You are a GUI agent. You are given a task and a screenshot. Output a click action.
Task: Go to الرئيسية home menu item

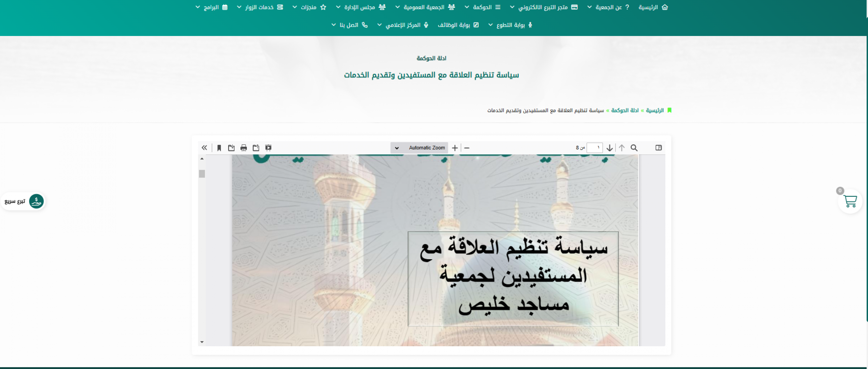653,7
